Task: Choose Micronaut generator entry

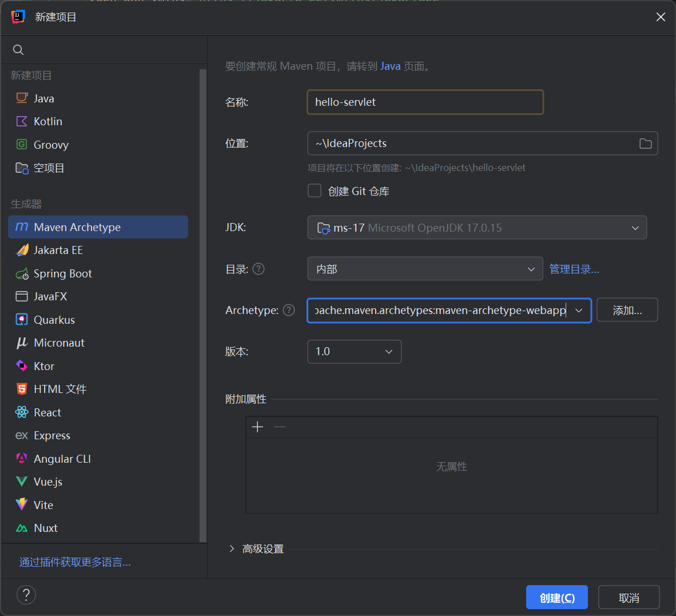Action: [98, 343]
